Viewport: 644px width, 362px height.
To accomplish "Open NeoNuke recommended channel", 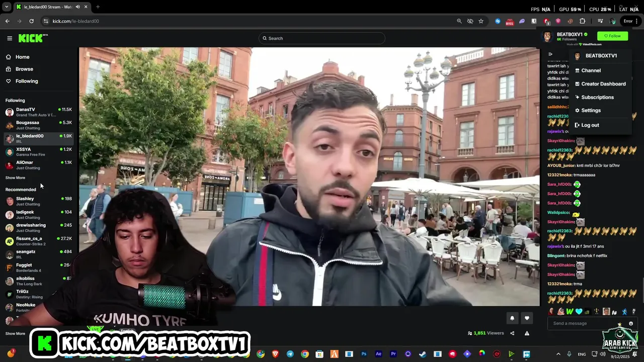I will tap(39, 307).
